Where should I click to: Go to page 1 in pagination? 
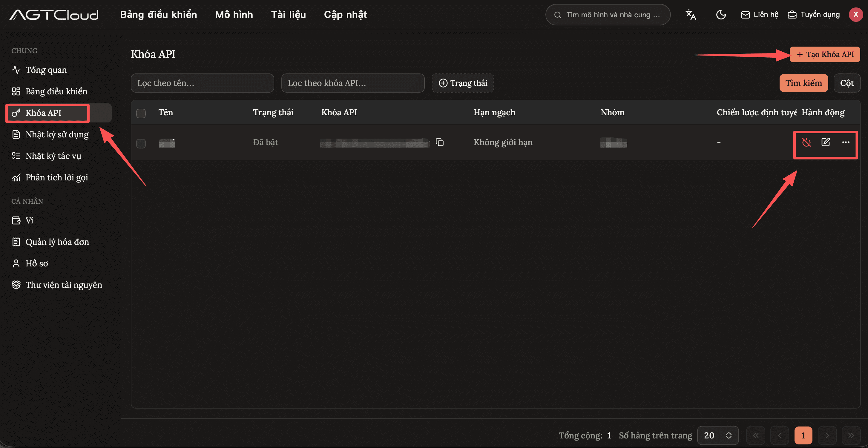(803, 435)
